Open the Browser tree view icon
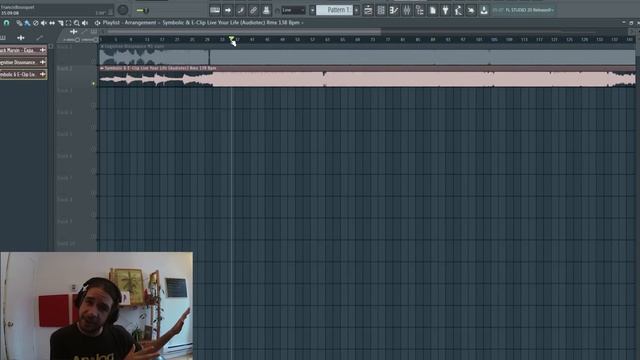Image resolution: width=640 pixels, height=360 pixels. pos(420,10)
